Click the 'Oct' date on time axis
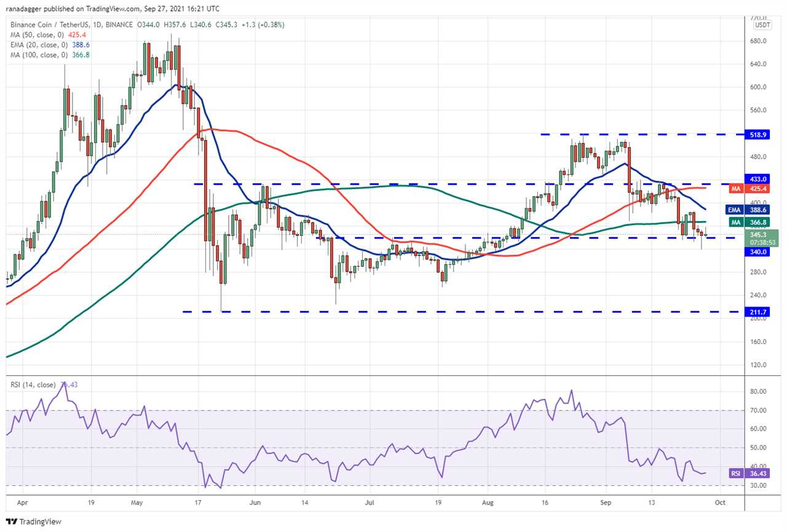 (x=720, y=502)
